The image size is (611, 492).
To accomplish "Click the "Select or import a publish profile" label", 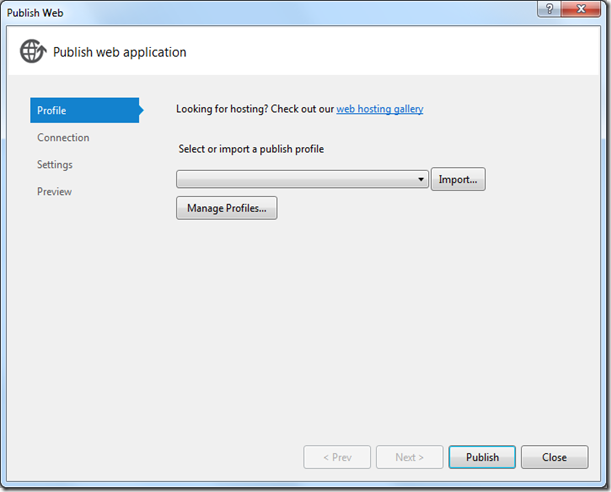I will (251, 149).
